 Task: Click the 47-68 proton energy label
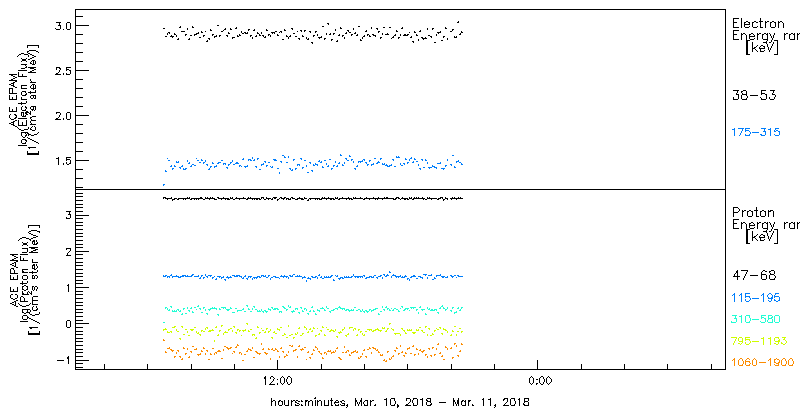point(754,276)
